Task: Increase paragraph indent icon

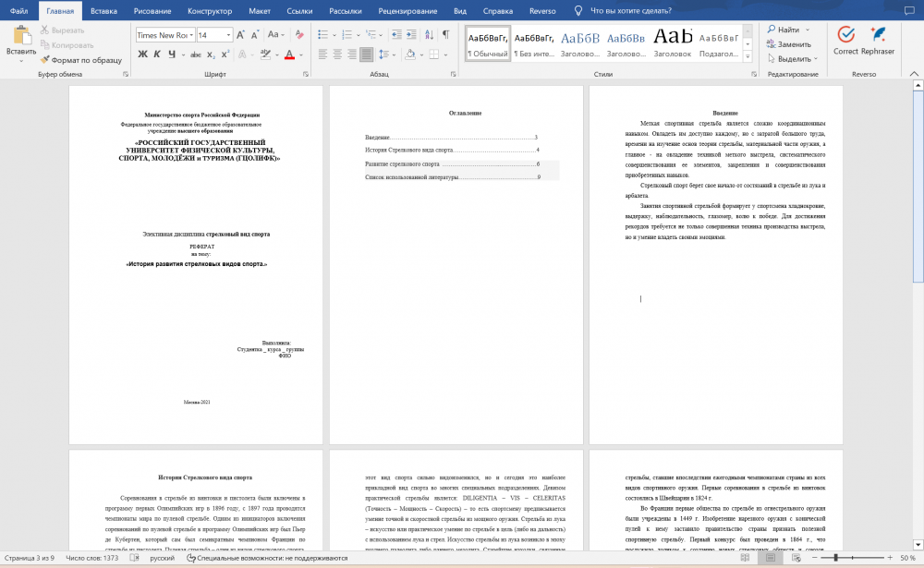Action: (411, 35)
